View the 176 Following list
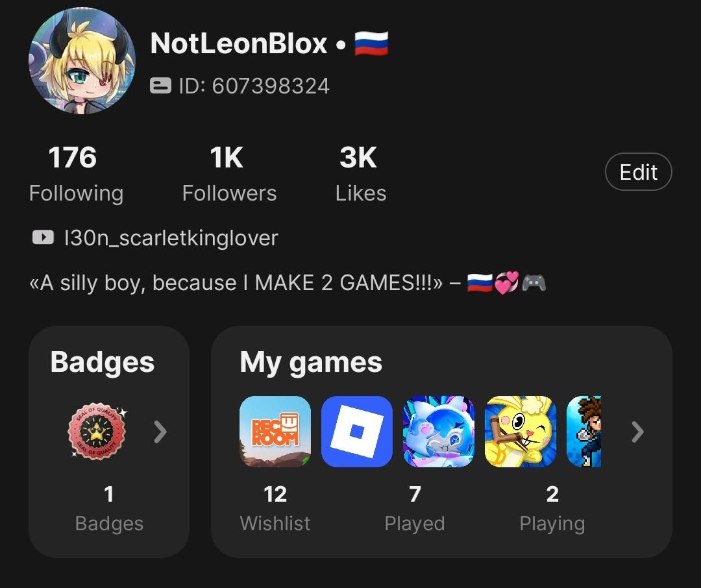Image resolution: width=701 pixels, height=588 pixels. 75,174
